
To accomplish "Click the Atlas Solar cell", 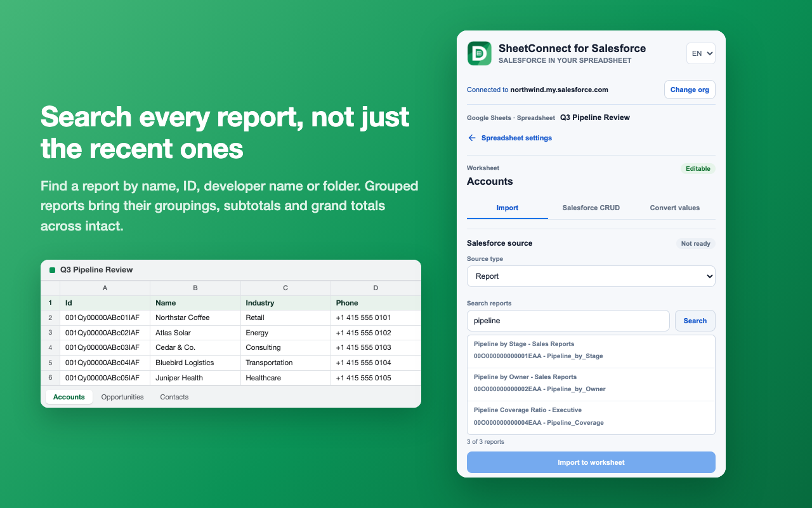I will 195,333.
